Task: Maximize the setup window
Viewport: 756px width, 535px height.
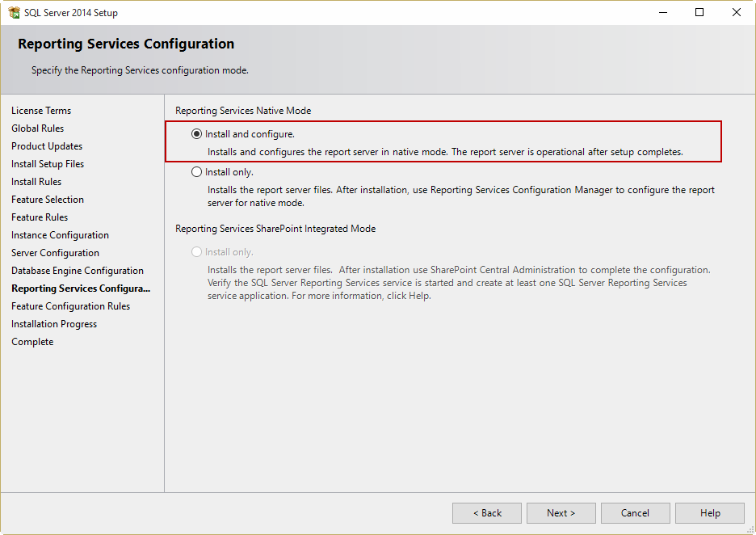Action: point(699,13)
